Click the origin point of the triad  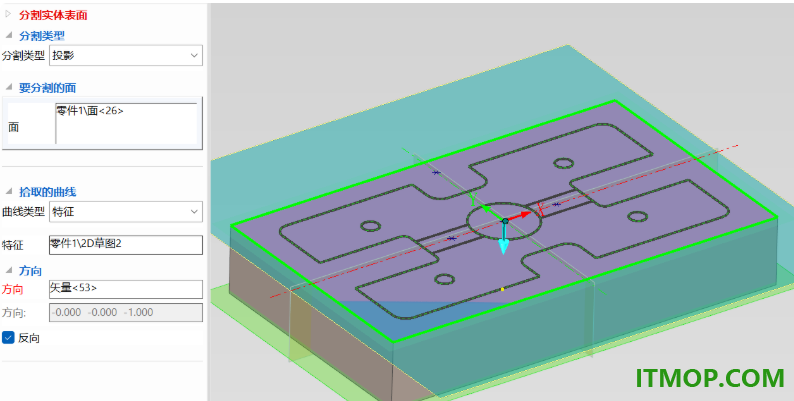pyautogui.click(x=505, y=221)
